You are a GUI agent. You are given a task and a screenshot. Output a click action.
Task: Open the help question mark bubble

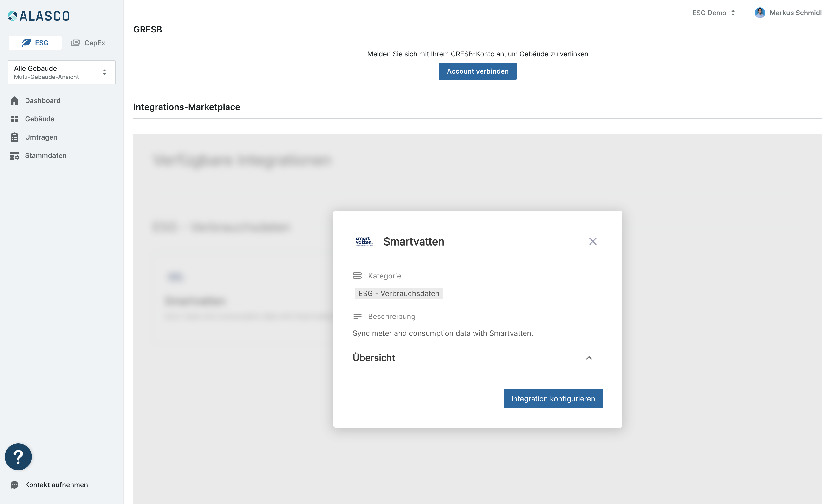18,457
